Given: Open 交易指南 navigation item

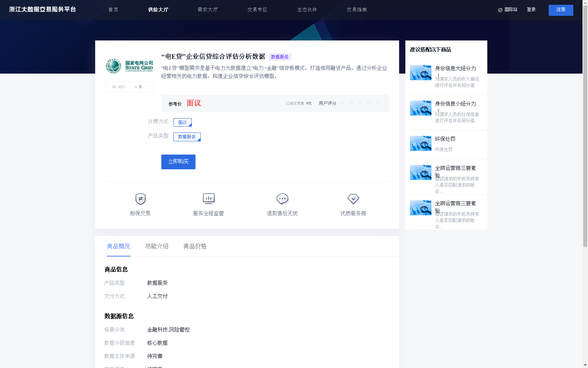Looking at the screenshot, I should click(x=356, y=10).
